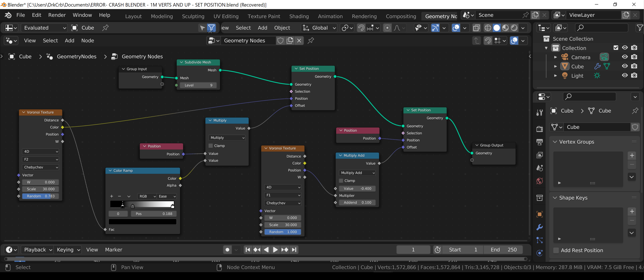The width and height of the screenshot is (644, 280).
Task: Open the Chebychev dropdown in left Voronoi
Action: (x=41, y=167)
